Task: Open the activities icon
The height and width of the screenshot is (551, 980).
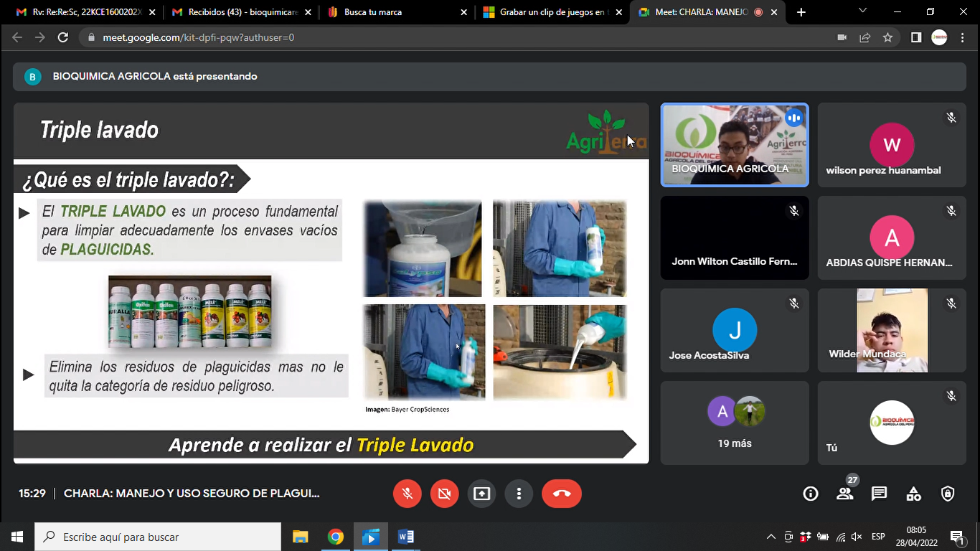Action: 913,494
